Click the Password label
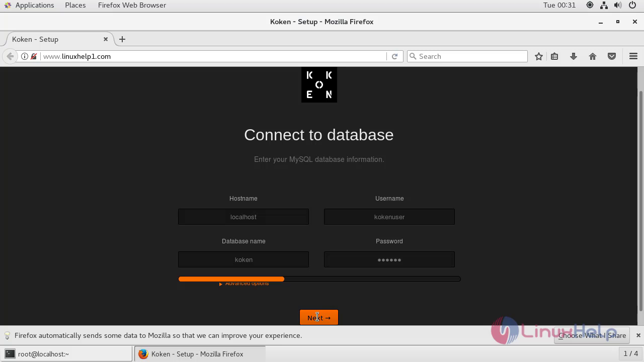 tap(389, 241)
